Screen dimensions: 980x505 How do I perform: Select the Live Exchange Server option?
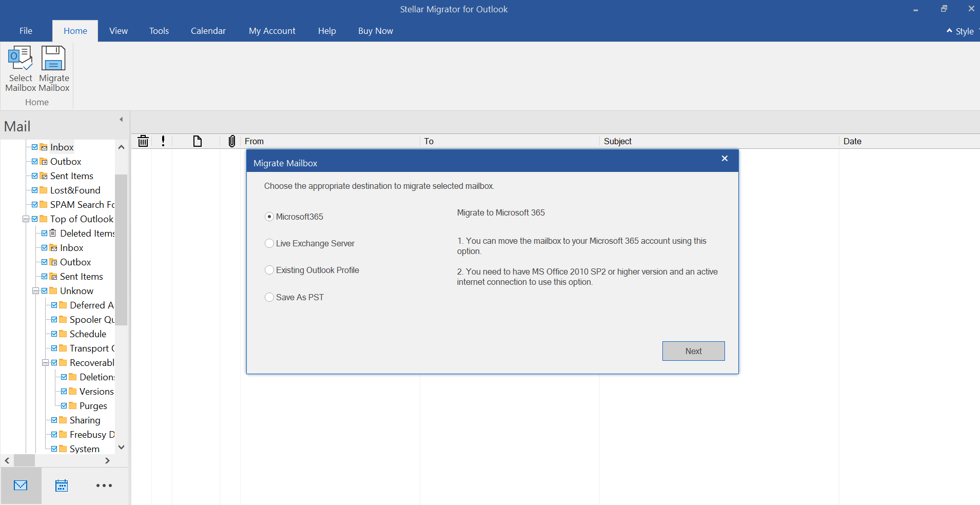269,243
